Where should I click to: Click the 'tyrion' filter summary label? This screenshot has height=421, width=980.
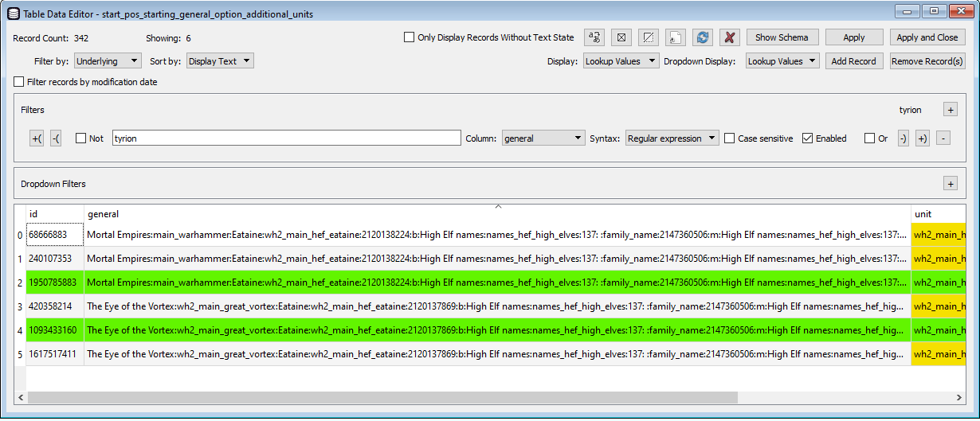coord(910,110)
